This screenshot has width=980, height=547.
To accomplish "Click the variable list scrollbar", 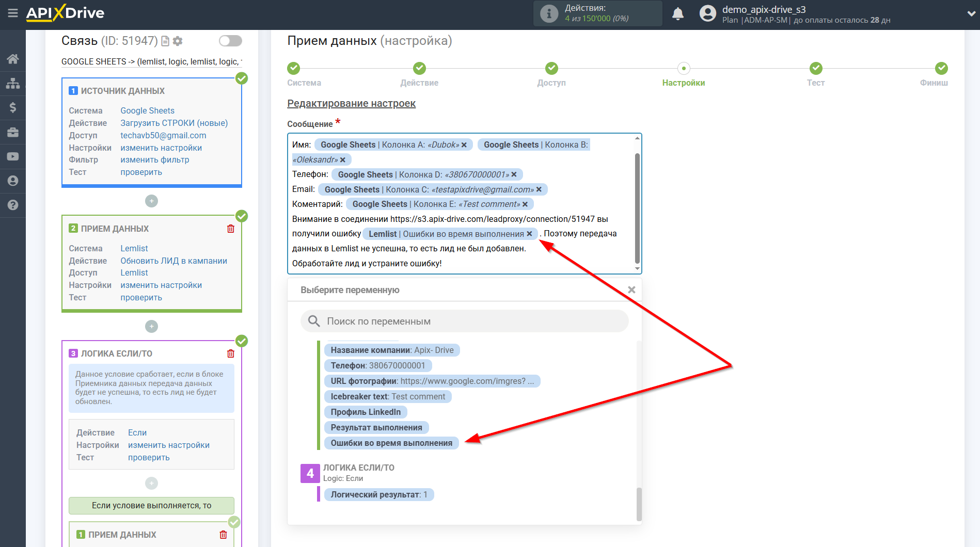I will [x=639, y=504].
